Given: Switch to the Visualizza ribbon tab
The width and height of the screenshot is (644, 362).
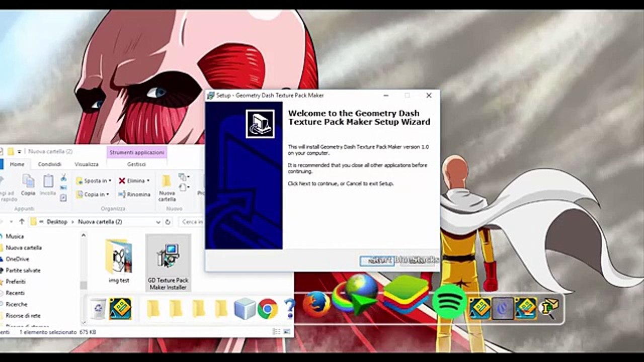Looking at the screenshot, I should tap(87, 164).
